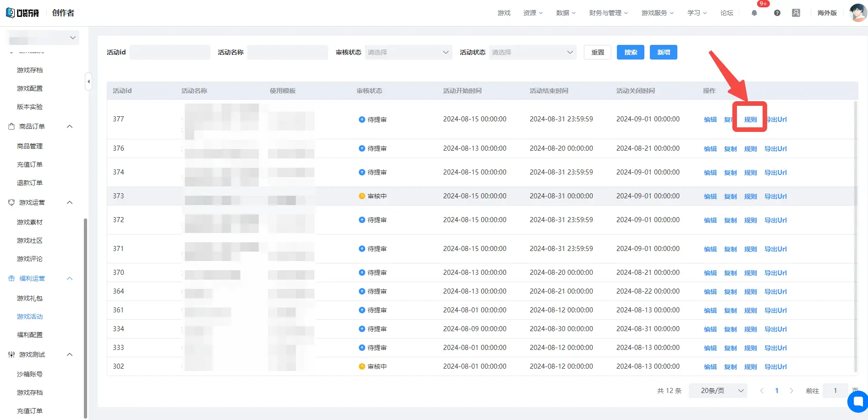Open the user profile card icon
Image resolution: width=868 pixels, height=420 pixels.
[796, 13]
